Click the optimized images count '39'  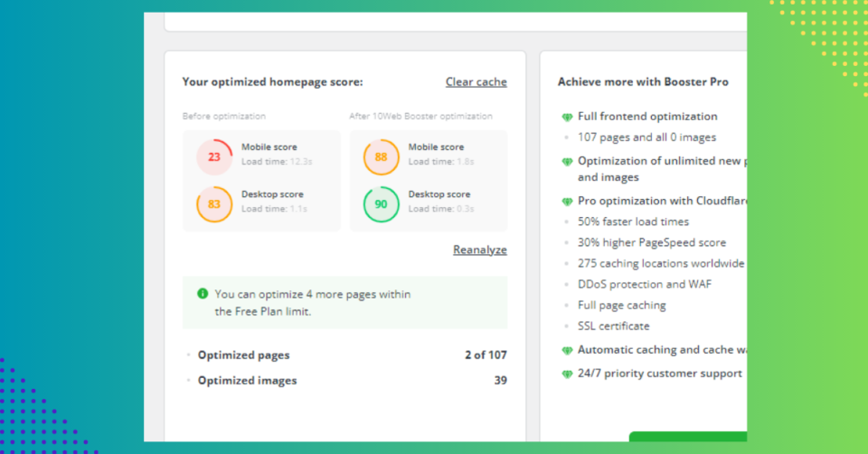(500, 381)
